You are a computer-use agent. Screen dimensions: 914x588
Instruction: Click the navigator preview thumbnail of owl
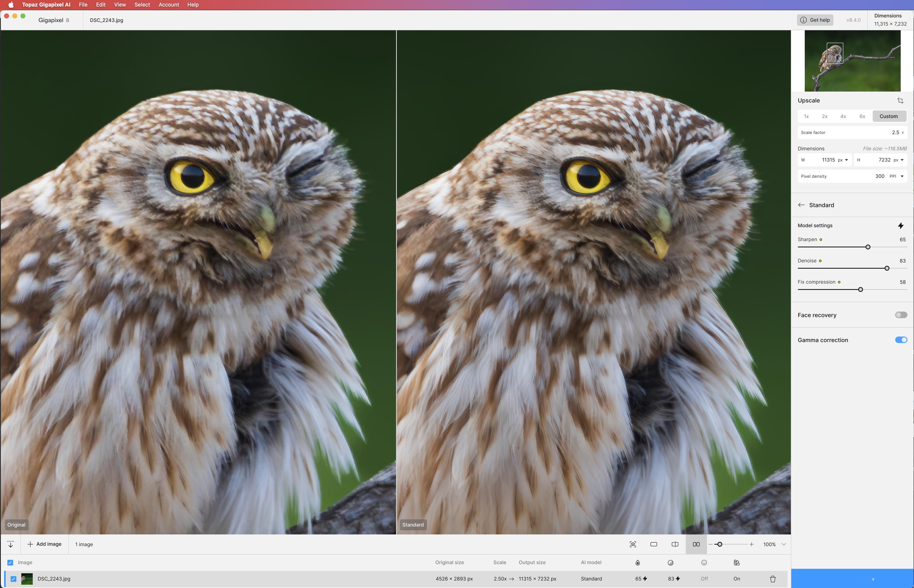852,61
